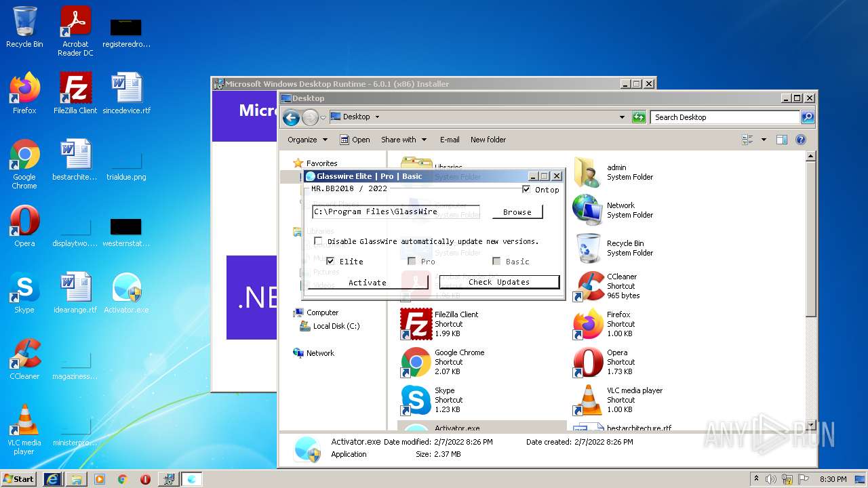Select FileZilla Client shortcut in Explorer
Image resolution: width=868 pixels, height=488 pixels.
pos(439,324)
